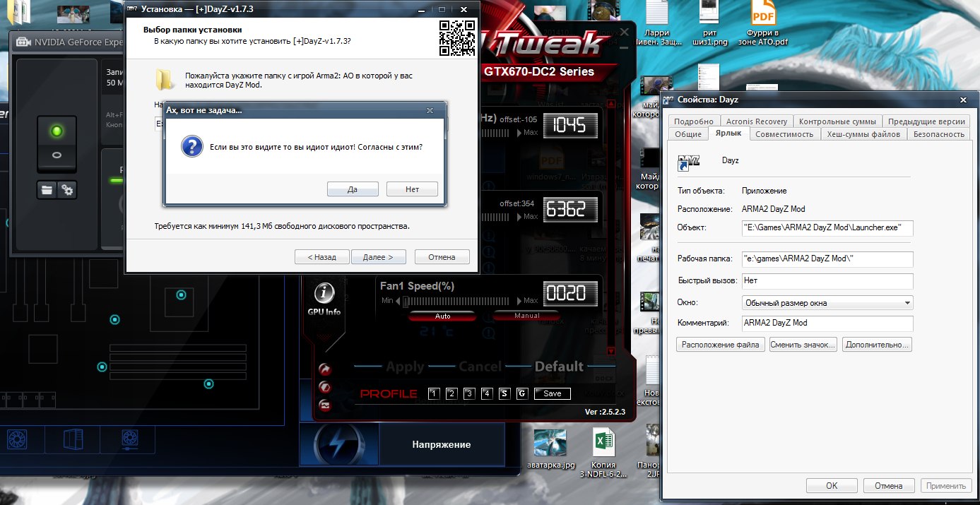Open the red monitoring graph icon in GPU Tweak
This screenshot has width=980, height=505.
(x=325, y=405)
